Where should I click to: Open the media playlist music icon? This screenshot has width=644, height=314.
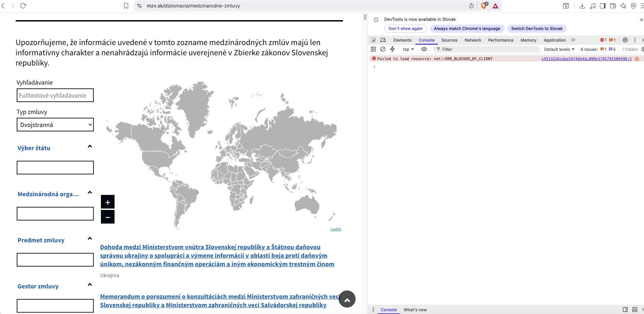tap(593, 6)
